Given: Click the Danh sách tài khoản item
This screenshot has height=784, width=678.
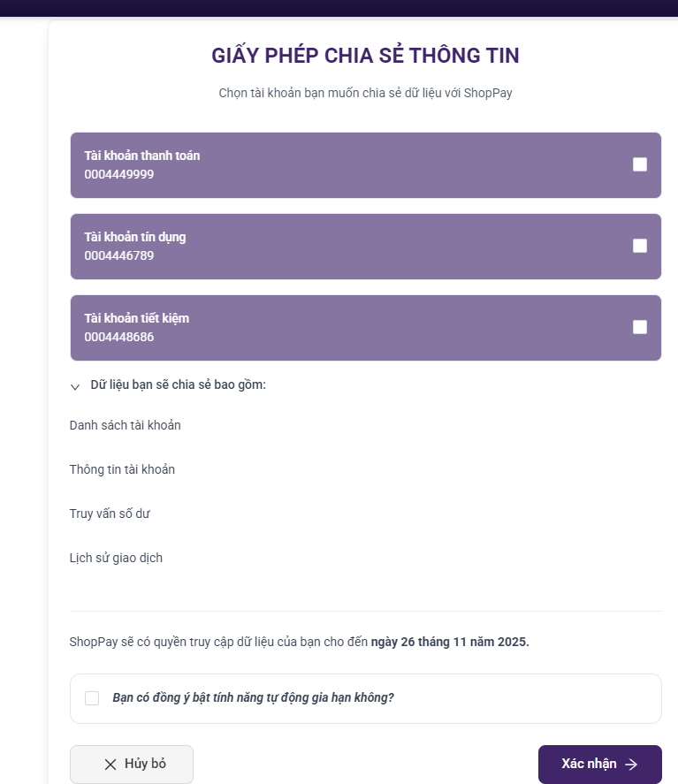Looking at the screenshot, I should pyautogui.click(x=126, y=425).
